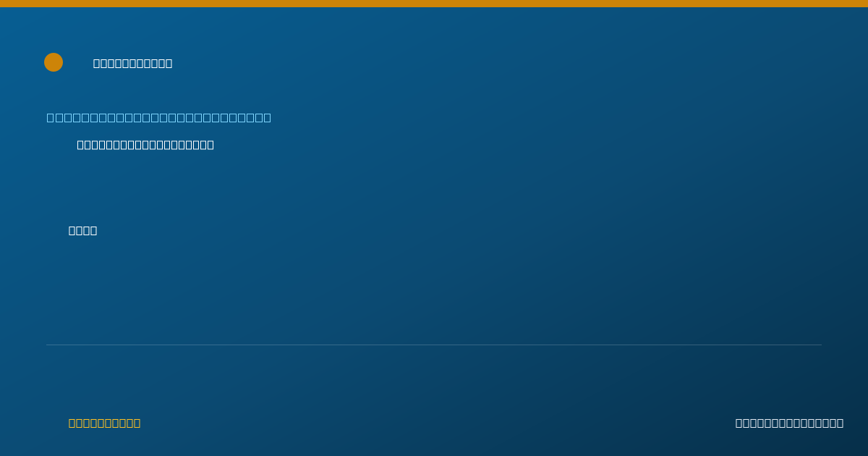Click the white subtitle line below the headline
The image size is (868, 456).
tap(145, 145)
